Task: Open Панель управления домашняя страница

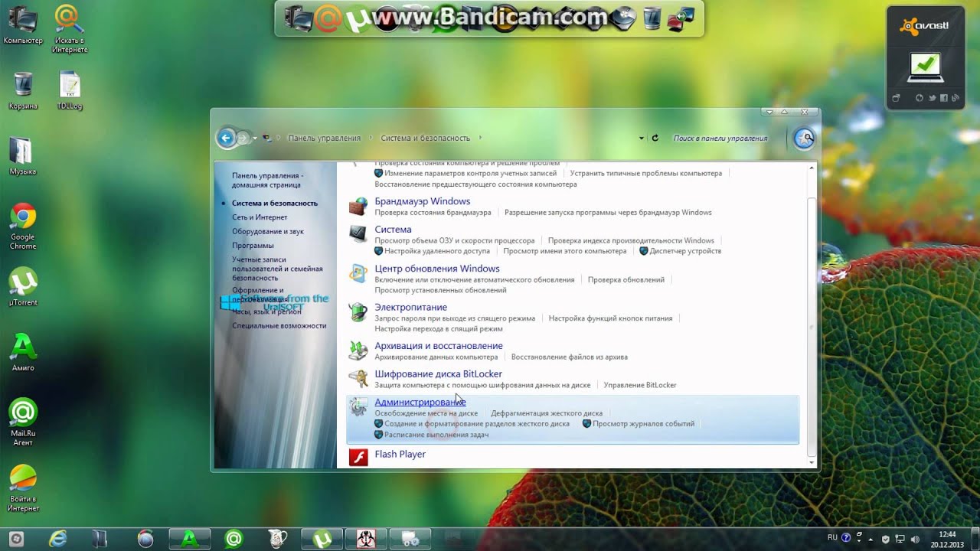Action: coord(268,180)
